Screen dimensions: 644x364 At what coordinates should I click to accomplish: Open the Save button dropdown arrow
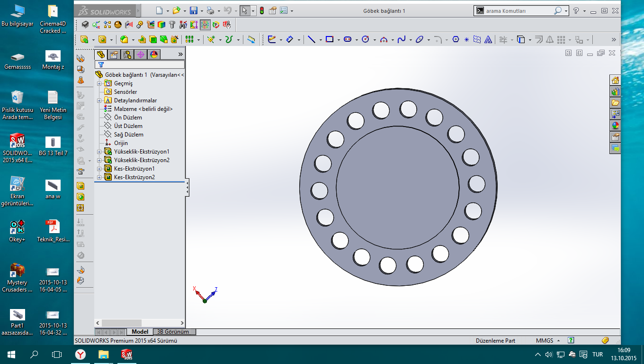[201, 10]
